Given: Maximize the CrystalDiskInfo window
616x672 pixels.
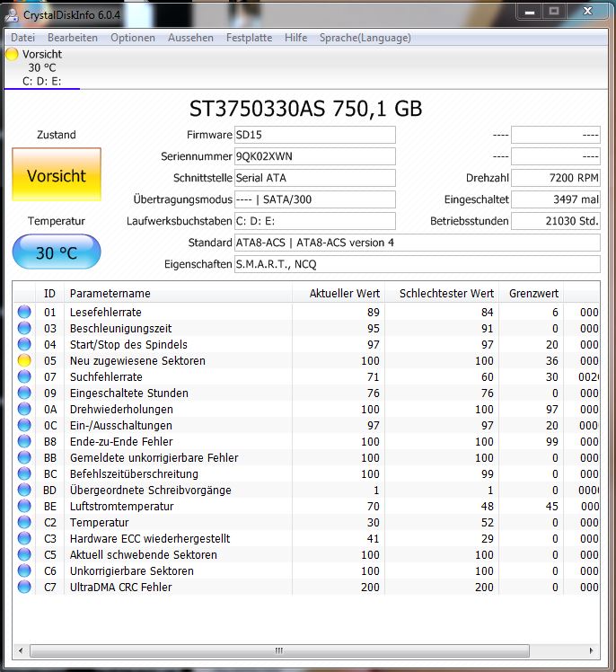Looking at the screenshot, I should [x=554, y=12].
